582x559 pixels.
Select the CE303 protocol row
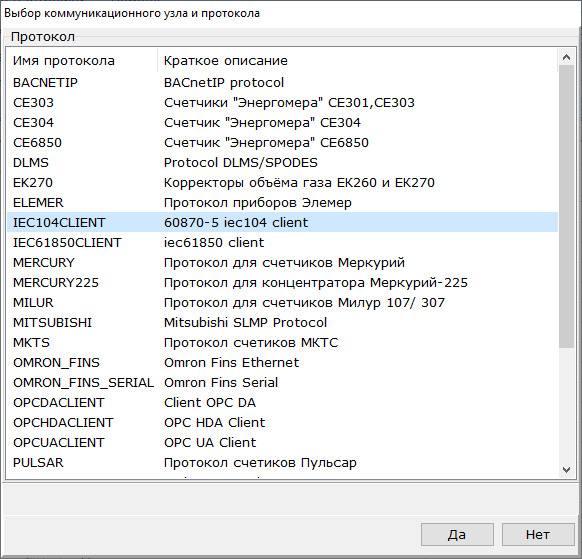pyautogui.click(x=282, y=102)
